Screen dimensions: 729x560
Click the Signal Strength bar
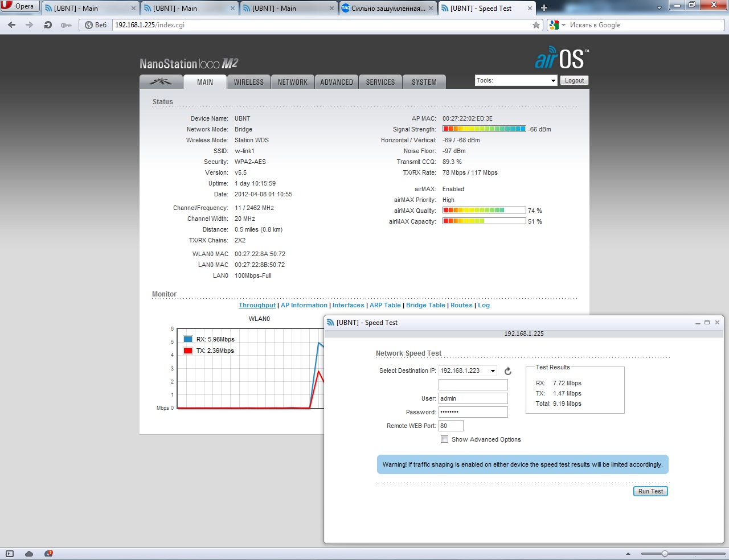pyautogui.click(x=484, y=129)
